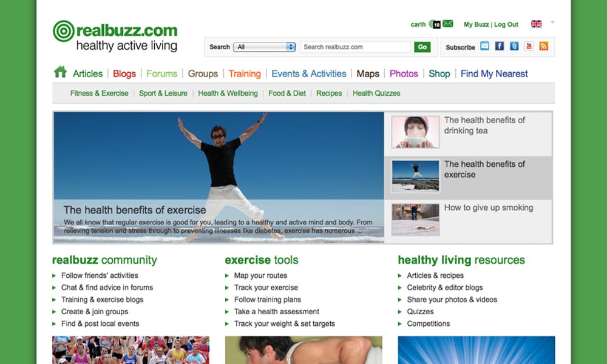The image size is (607, 364).
Task: Click the 'healthy living resources' heading
Action: (x=461, y=260)
